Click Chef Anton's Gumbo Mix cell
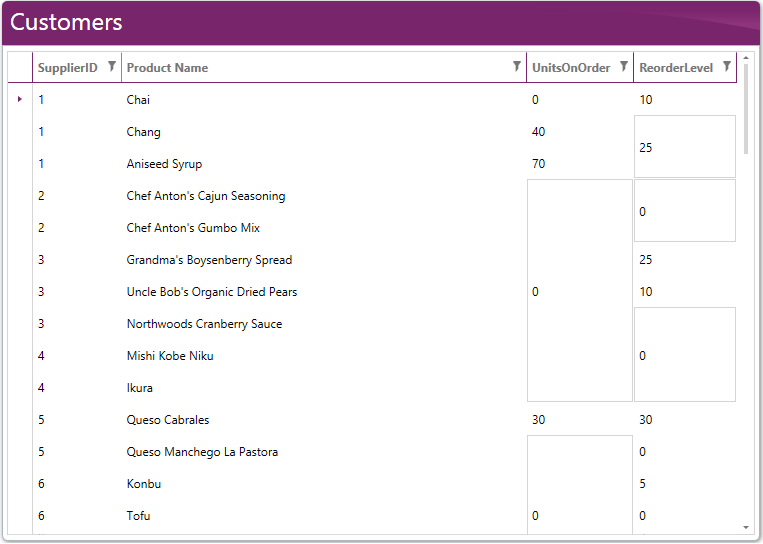This screenshot has height=544, width=763. coord(193,228)
